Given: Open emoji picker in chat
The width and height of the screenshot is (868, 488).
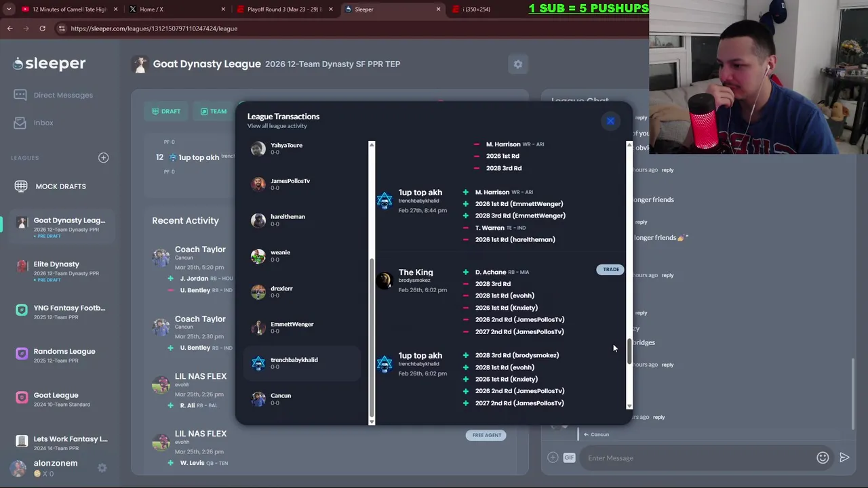Looking at the screenshot, I should pyautogui.click(x=823, y=458).
